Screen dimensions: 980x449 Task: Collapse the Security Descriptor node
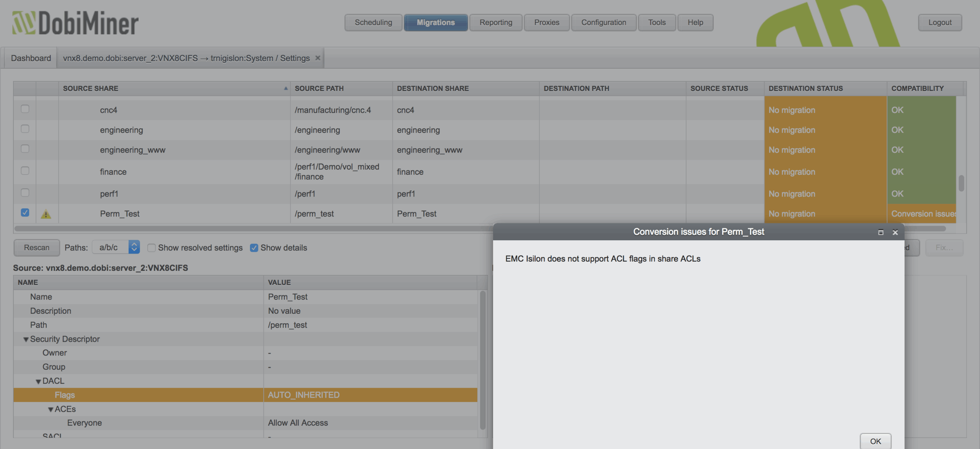point(26,339)
